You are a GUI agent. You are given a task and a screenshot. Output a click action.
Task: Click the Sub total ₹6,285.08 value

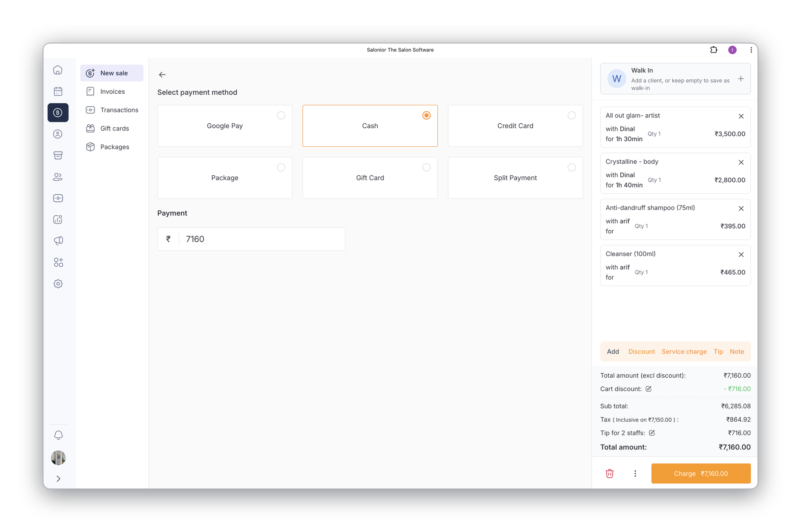tap(736, 406)
